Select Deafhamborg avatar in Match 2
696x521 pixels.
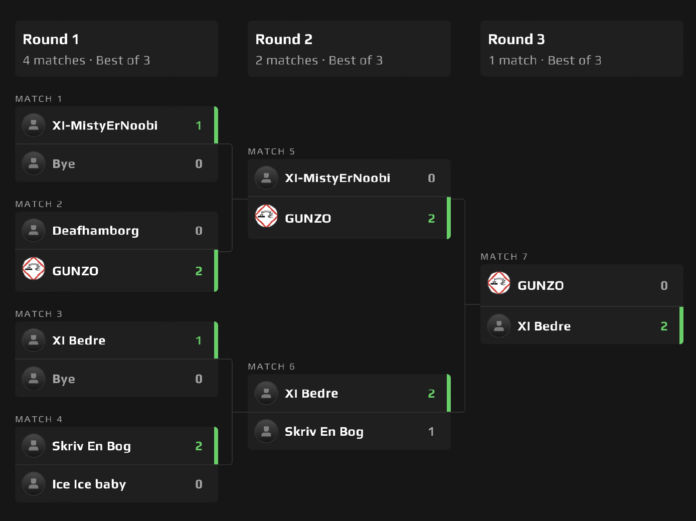(x=34, y=230)
